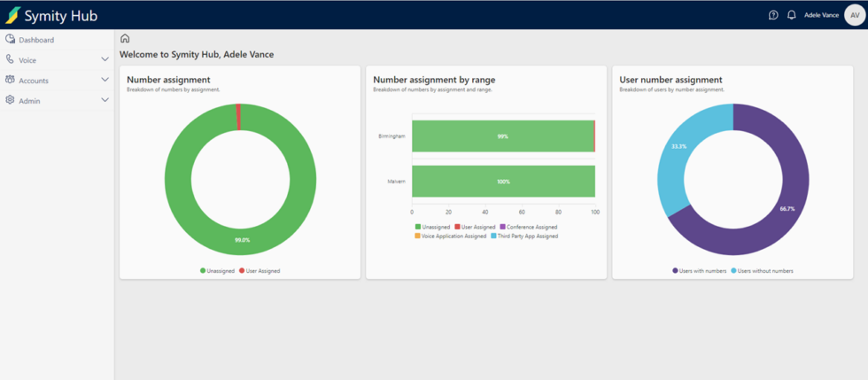Toggle Voice Application Assigned legend entry

451,236
